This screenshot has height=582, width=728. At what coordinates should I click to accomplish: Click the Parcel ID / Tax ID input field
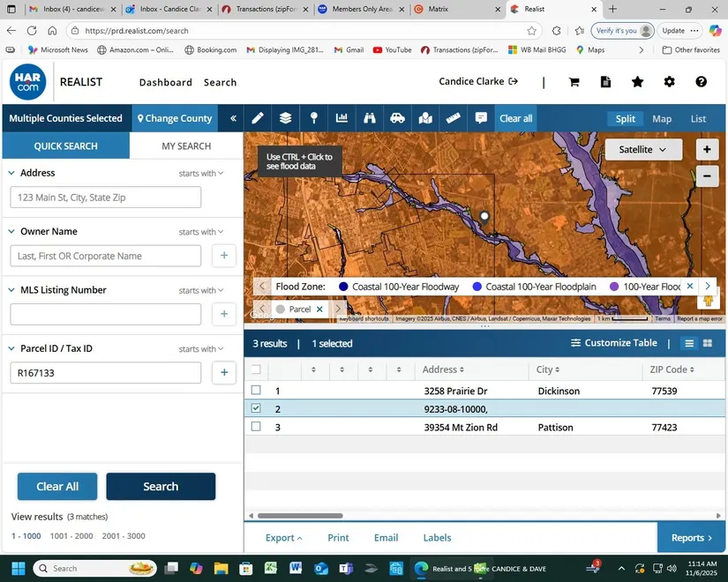coord(106,373)
